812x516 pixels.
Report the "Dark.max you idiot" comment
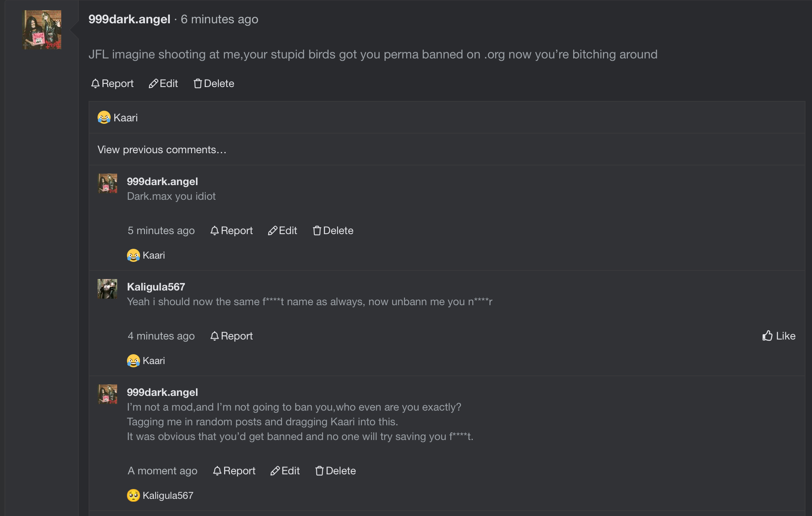point(231,231)
